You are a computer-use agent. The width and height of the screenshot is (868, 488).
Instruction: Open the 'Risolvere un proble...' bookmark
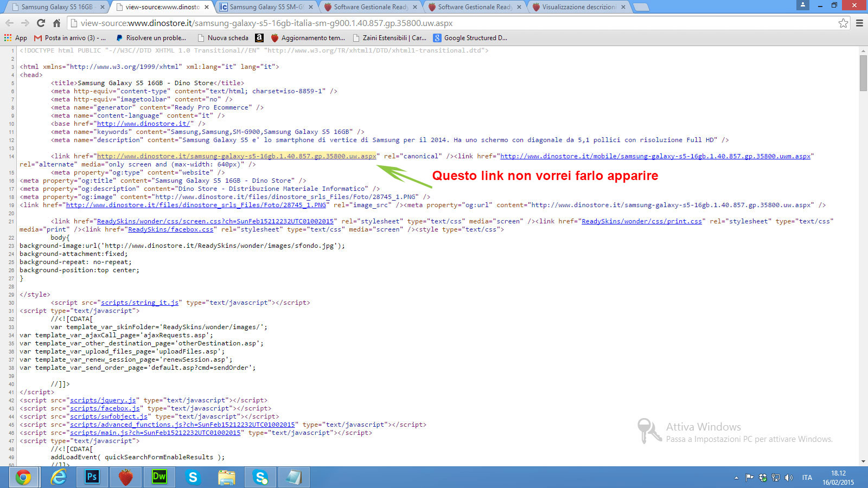click(x=151, y=38)
